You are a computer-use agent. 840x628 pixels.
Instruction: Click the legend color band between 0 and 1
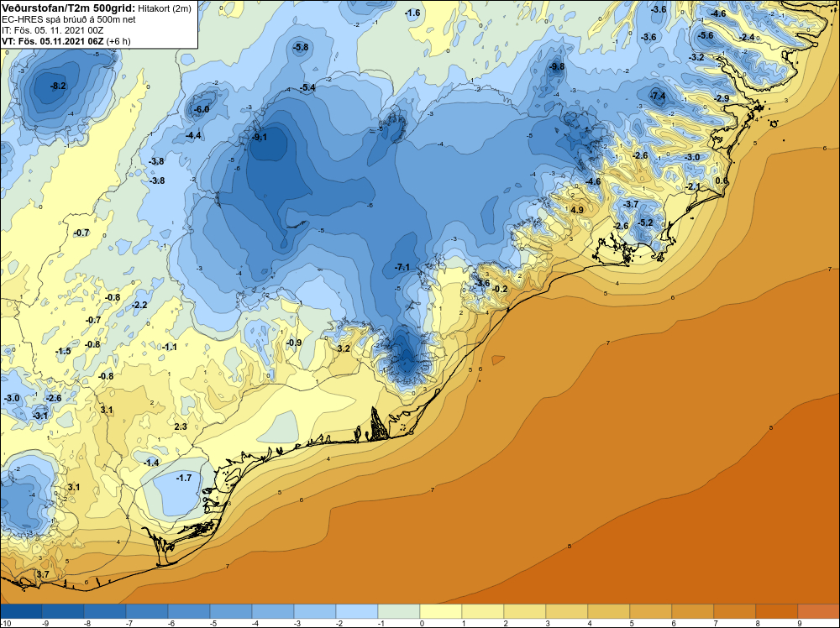click(441, 611)
